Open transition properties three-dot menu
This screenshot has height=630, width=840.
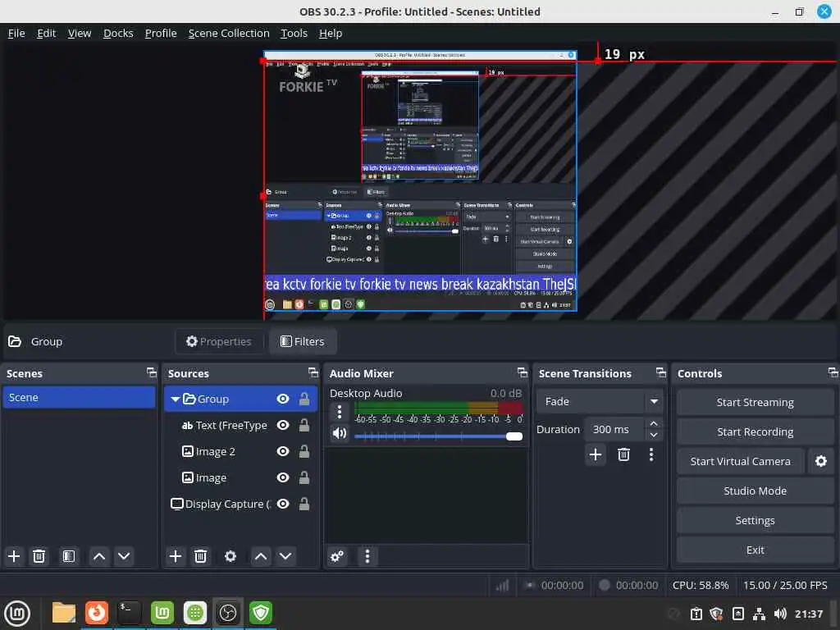[651, 454]
